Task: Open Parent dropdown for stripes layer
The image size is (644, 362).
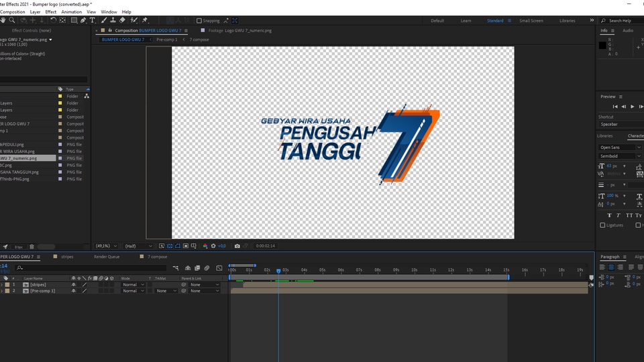Action: click(x=205, y=284)
